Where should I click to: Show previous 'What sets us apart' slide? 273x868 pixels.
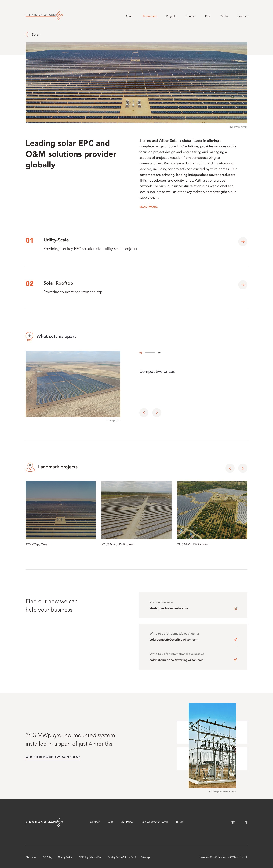pos(144,412)
